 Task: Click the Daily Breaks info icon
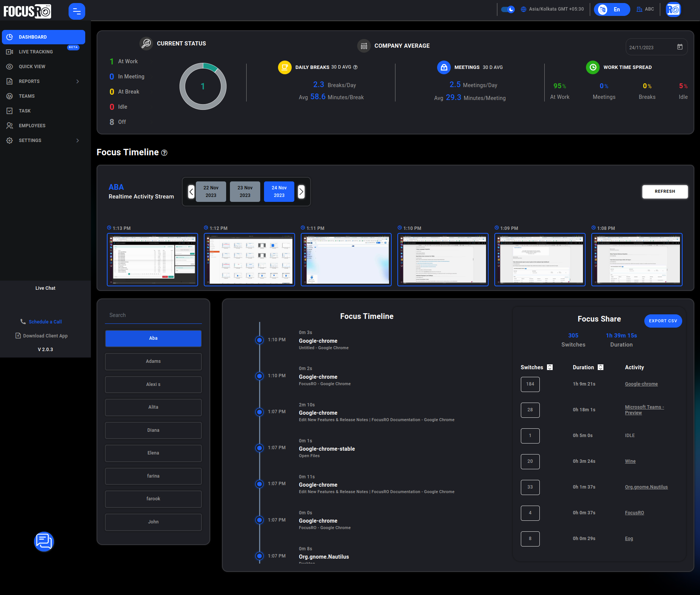point(355,67)
